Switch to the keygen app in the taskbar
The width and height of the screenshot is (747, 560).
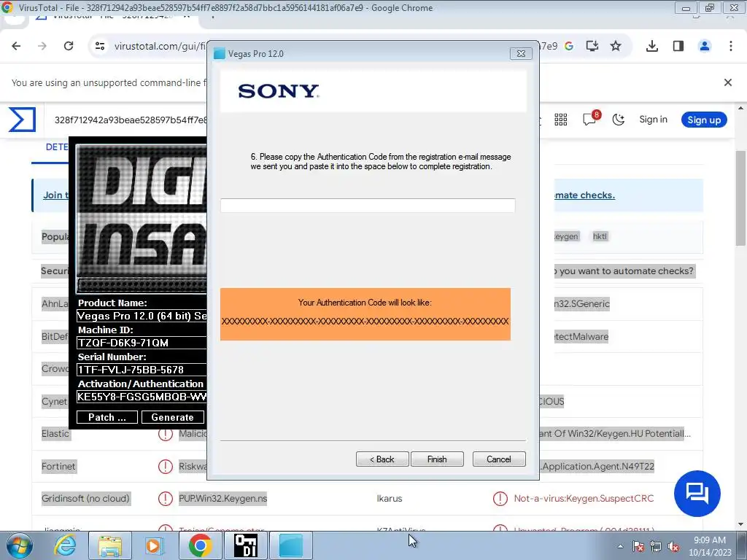(x=246, y=545)
